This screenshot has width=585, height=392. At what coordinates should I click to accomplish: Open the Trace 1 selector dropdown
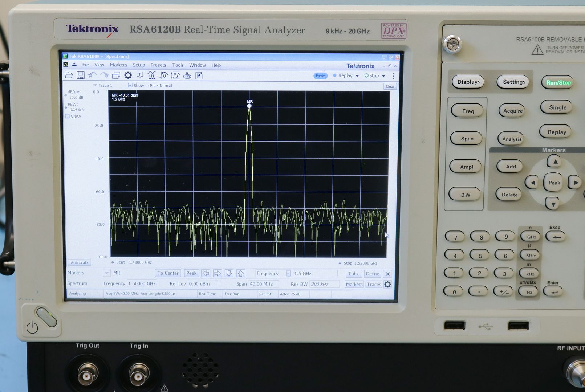tap(95, 85)
